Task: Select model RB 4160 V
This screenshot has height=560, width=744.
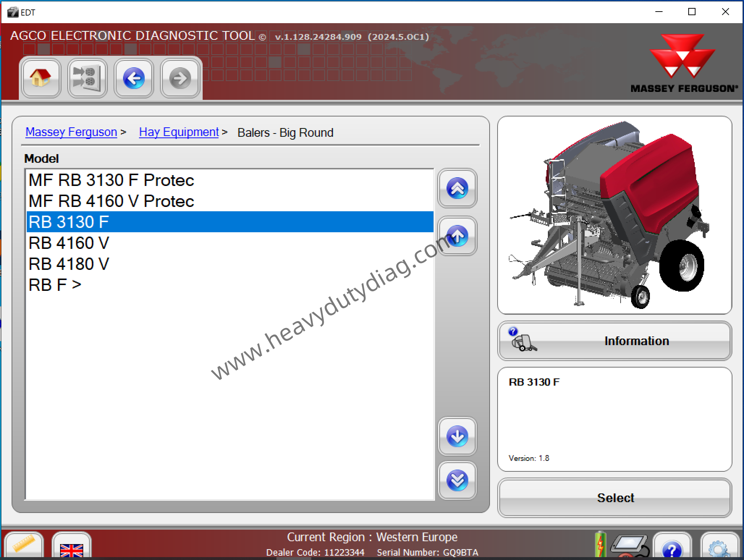Action: coord(230,243)
